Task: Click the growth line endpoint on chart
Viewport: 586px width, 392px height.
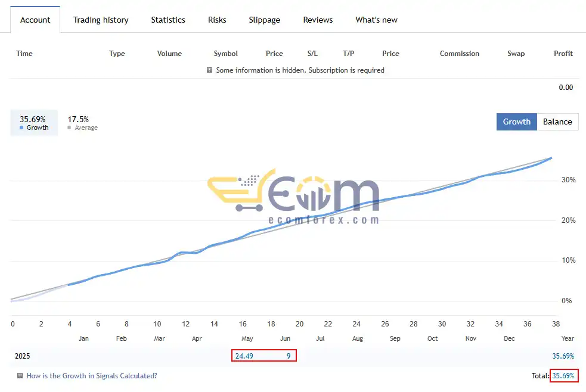Action: click(x=551, y=158)
